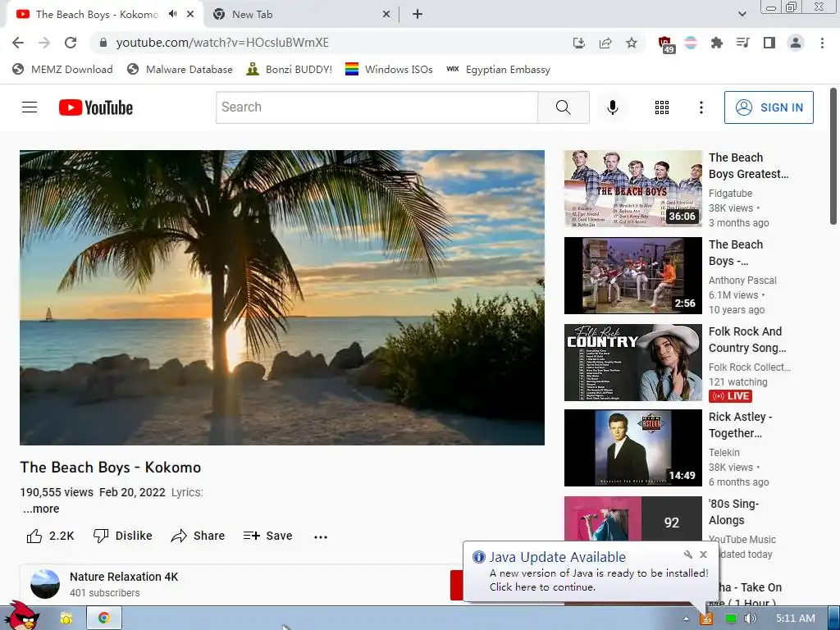Click the install app icon in address bar
Viewport: 840px width, 630px height.
[x=579, y=43]
